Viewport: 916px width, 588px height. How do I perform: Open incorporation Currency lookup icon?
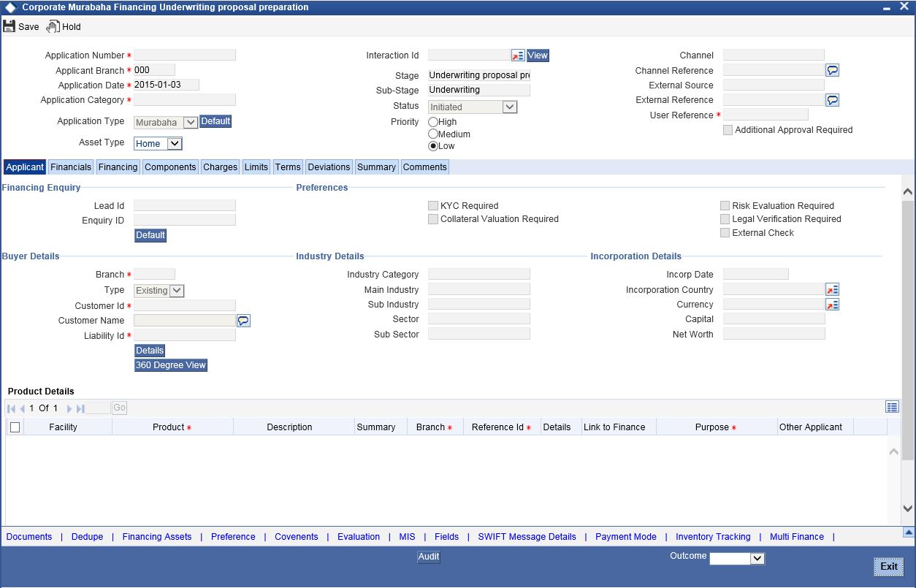[832, 305]
